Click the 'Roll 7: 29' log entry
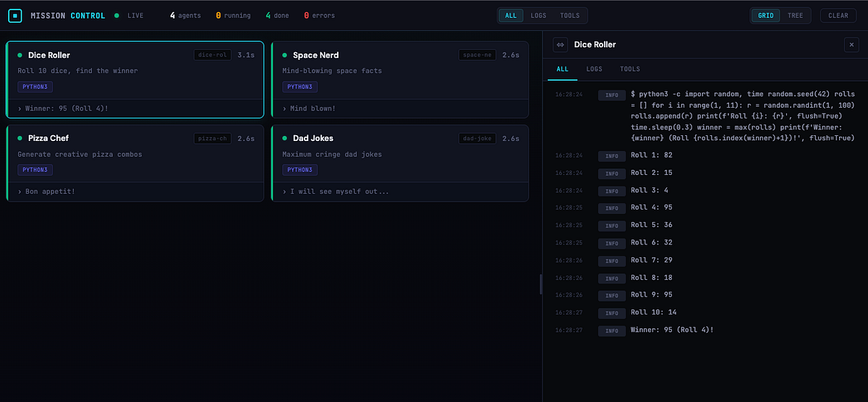 704,260
